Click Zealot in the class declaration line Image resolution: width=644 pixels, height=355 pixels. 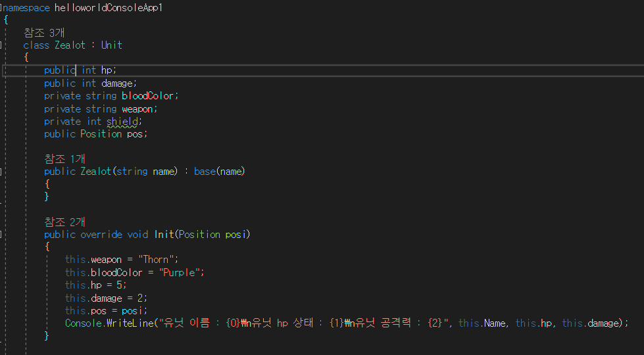tap(70, 45)
